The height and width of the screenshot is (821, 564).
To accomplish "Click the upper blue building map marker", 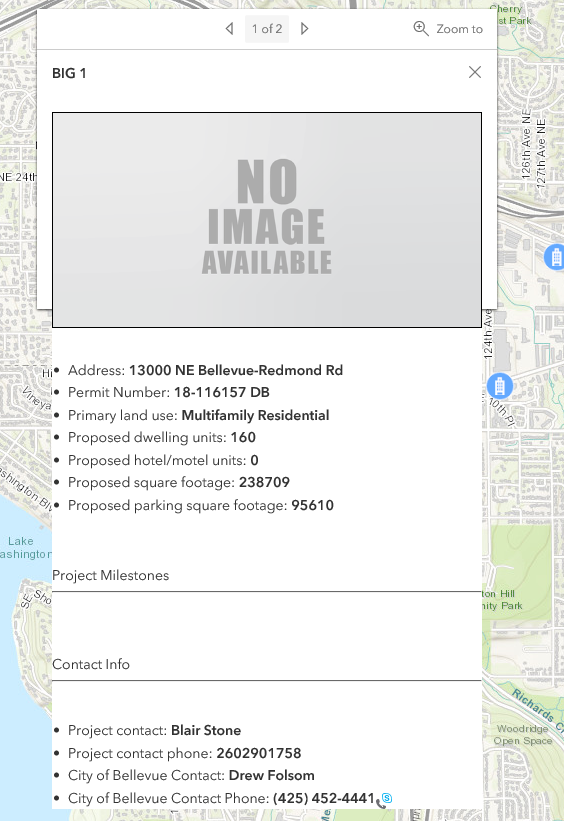I will pyautogui.click(x=555, y=257).
